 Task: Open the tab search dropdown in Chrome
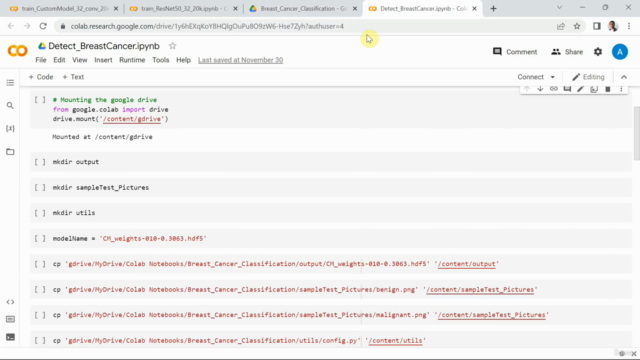[x=560, y=8]
